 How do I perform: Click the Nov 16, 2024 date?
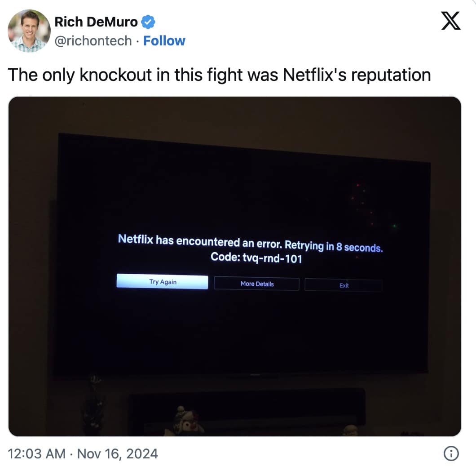(x=118, y=453)
